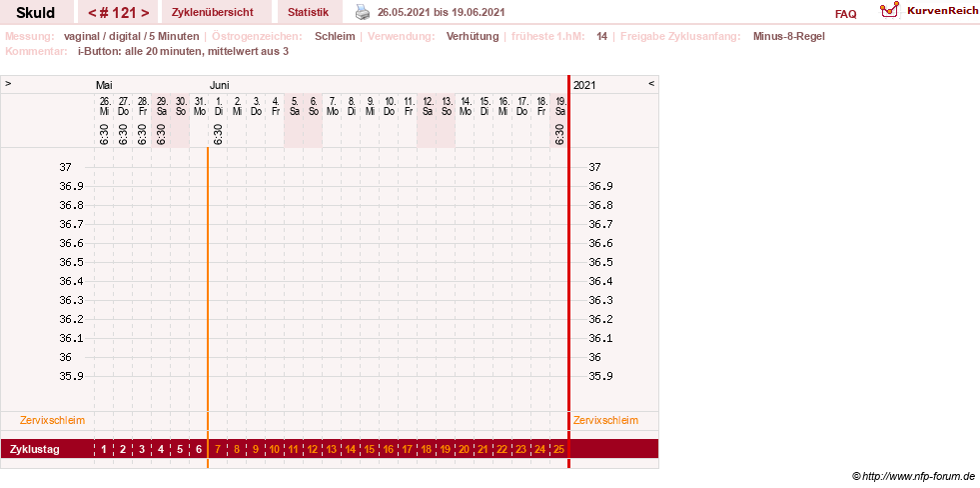The width and height of the screenshot is (980, 488).
Task: Select cycle day 10 cell
Action: tap(275, 449)
